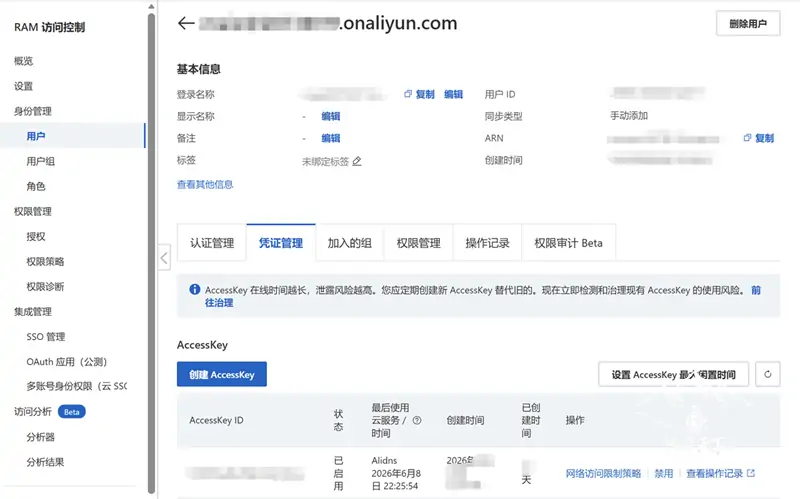The height and width of the screenshot is (499, 800).
Task: Toggle the 权限管理 sidebar section
Action: click(33, 211)
